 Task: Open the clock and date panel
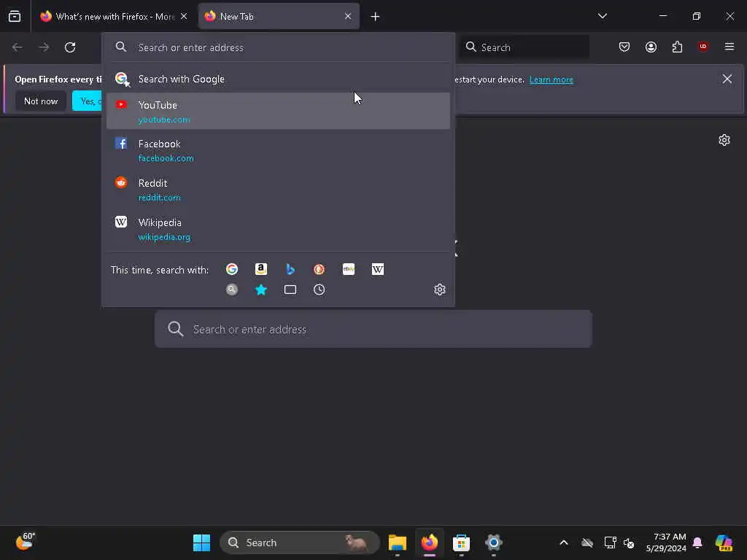(x=666, y=542)
